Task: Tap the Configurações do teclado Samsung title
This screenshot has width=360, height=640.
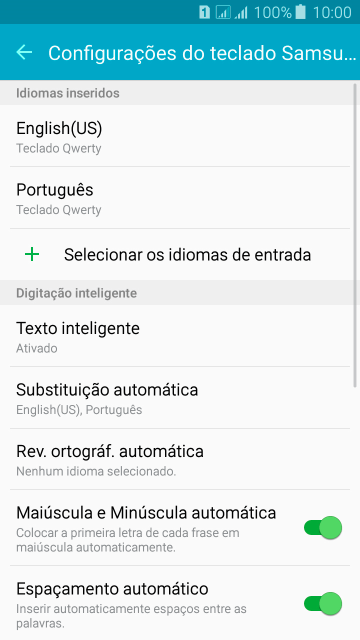Action: pyautogui.click(x=202, y=53)
